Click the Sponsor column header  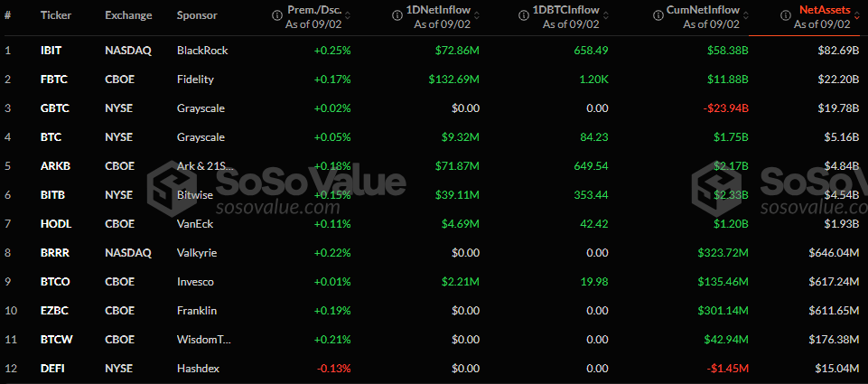(x=197, y=15)
